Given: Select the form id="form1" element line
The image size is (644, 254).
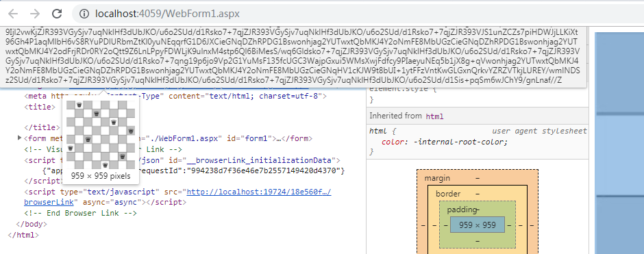Looking at the screenshot, I should click(169, 138).
